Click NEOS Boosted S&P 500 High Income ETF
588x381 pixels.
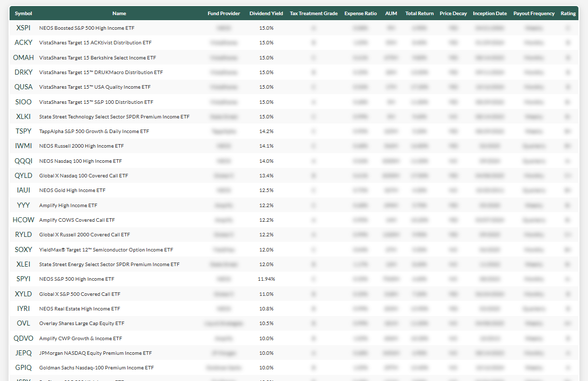point(87,28)
